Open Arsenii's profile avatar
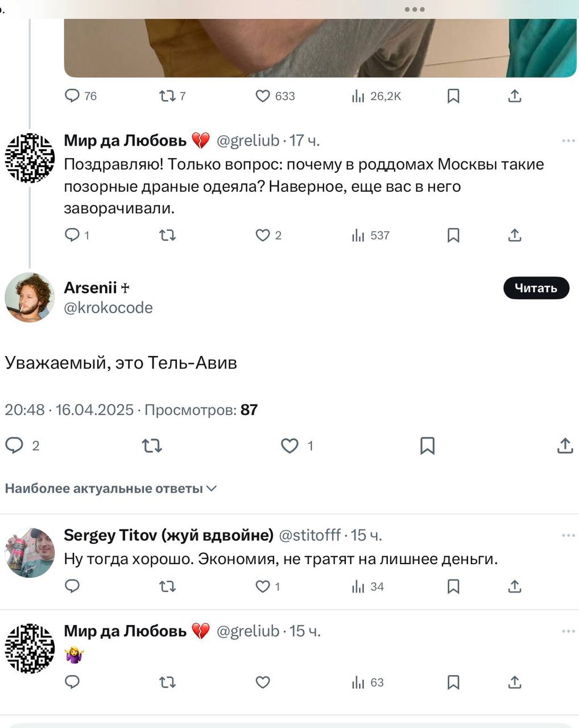This screenshot has height=728, width=579. coord(30,297)
